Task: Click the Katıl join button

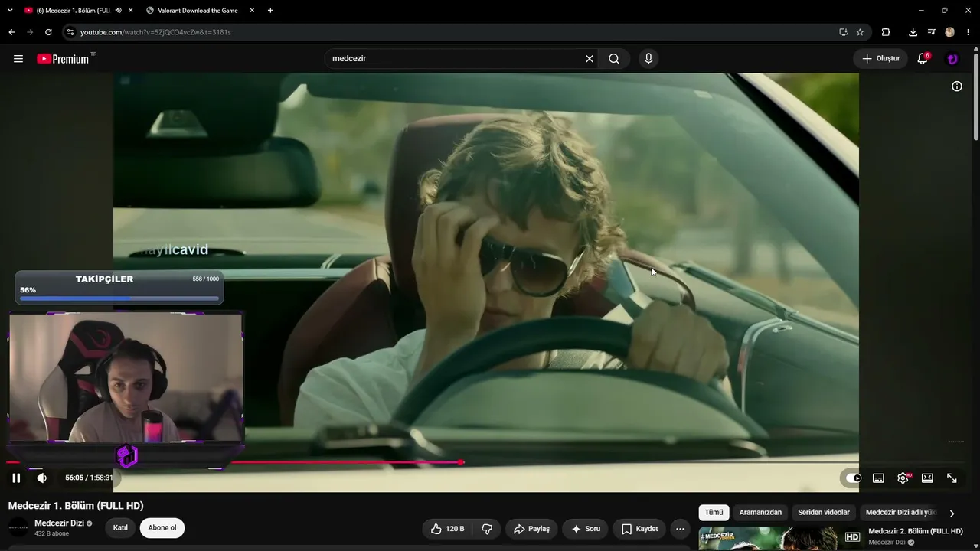Action: (120, 528)
